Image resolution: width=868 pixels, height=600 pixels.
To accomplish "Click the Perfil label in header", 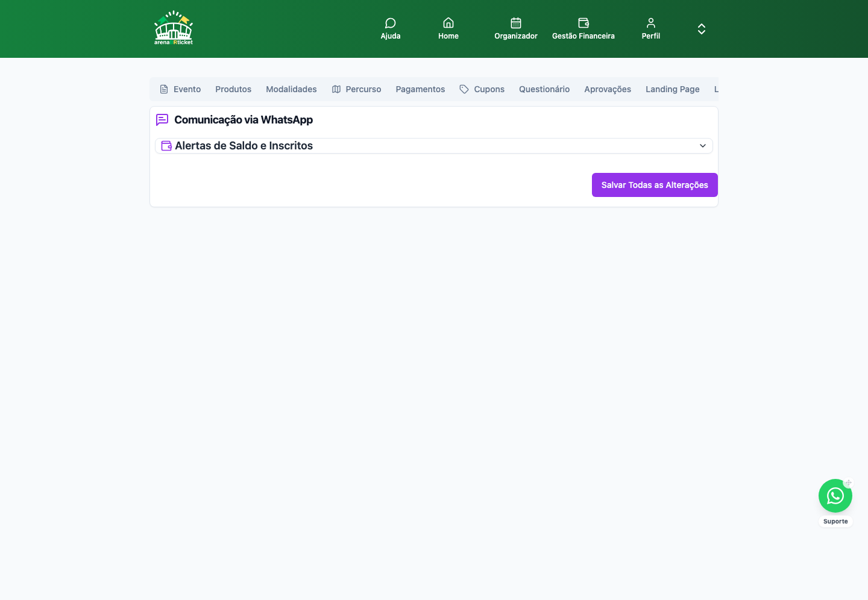I will pyautogui.click(x=651, y=36).
